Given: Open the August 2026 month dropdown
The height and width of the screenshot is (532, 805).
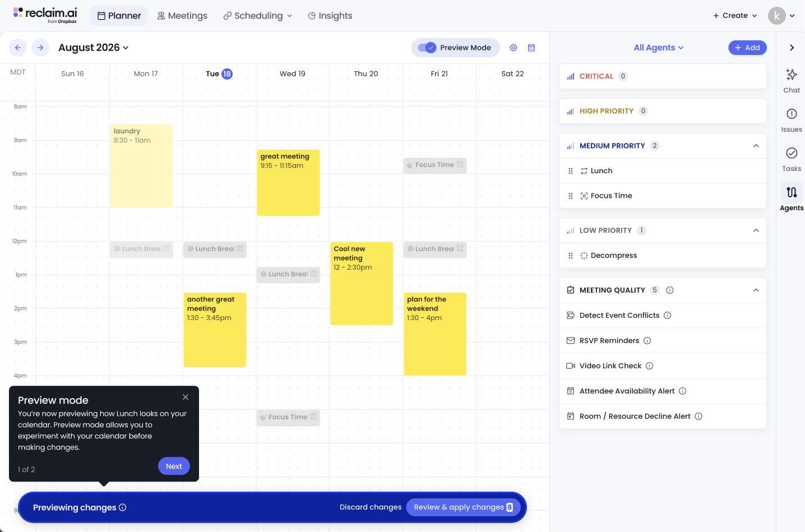Looking at the screenshot, I should pyautogui.click(x=94, y=48).
